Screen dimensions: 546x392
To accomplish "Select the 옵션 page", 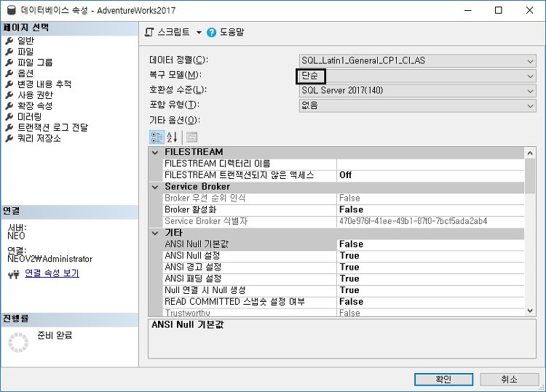I will point(25,73).
